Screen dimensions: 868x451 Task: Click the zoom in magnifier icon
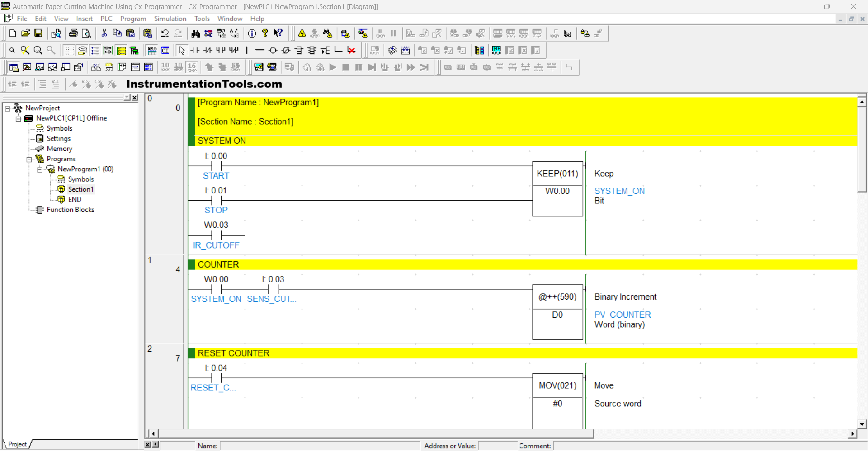38,50
